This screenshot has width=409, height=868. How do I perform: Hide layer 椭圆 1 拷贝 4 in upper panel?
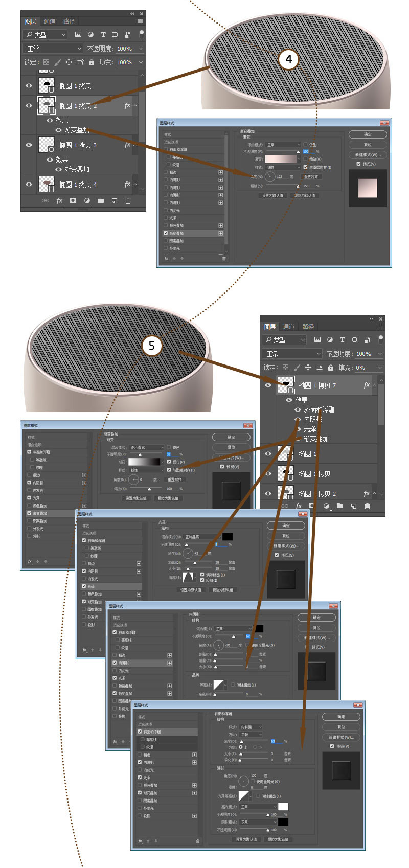(x=29, y=184)
